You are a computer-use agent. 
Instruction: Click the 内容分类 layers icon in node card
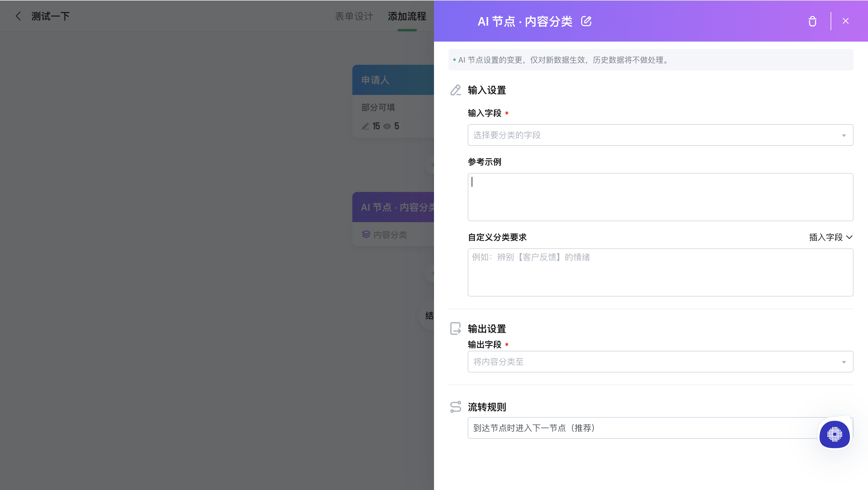[366, 234]
